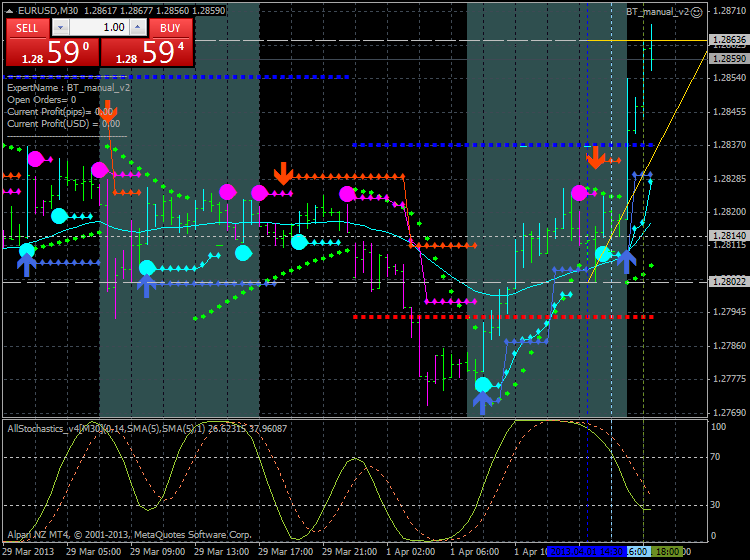
Task: Select the 1.00 lot volume field
Action: [x=99, y=27]
